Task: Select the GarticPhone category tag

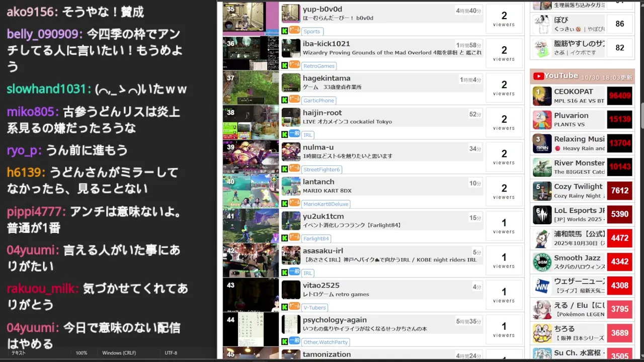Action: pos(318,101)
